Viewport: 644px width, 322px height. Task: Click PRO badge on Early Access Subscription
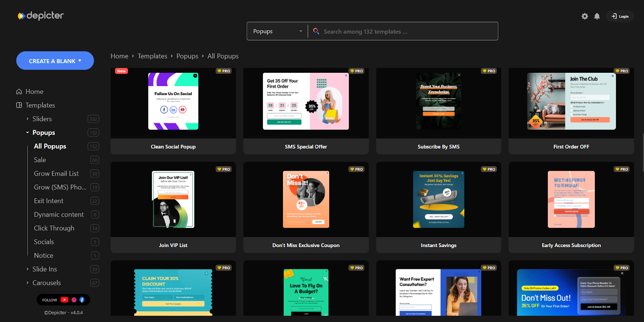(622, 169)
